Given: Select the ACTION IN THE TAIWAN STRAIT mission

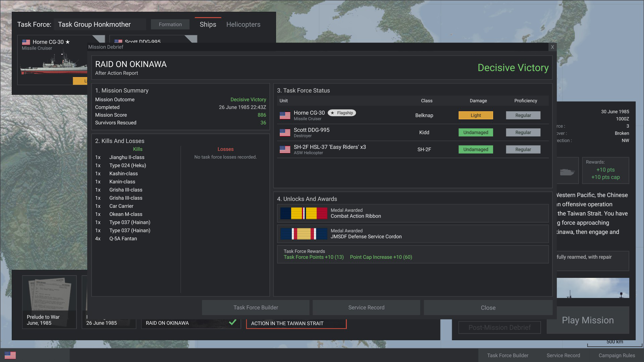Looking at the screenshot, I should pos(296,323).
